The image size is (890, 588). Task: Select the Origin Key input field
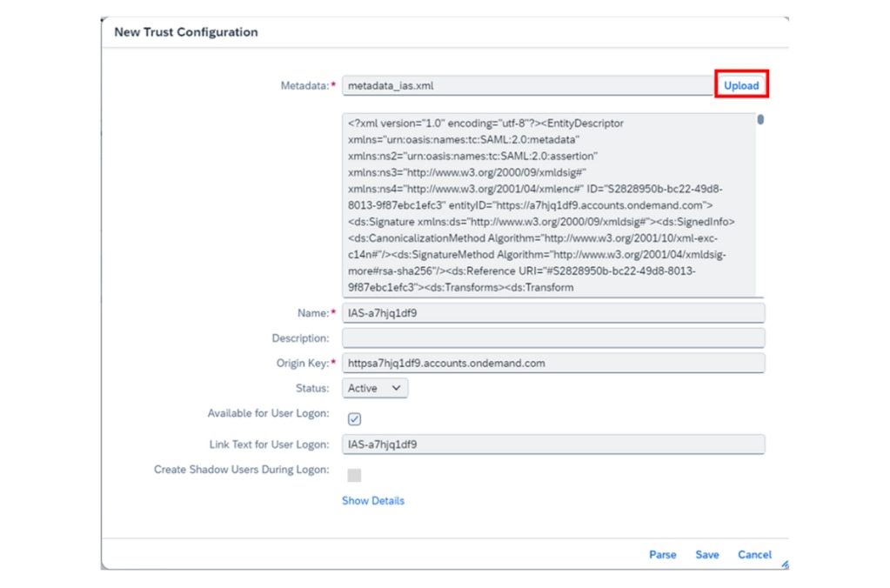[552, 363]
